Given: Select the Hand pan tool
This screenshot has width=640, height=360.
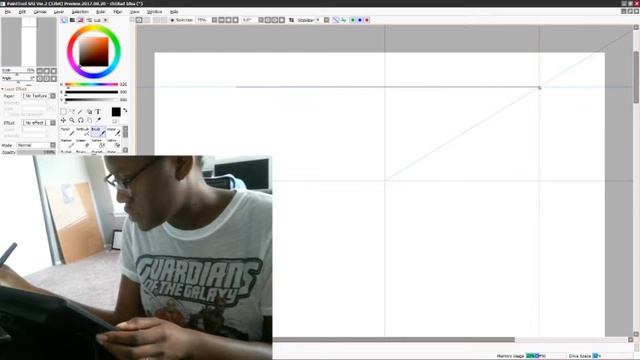Looking at the screenshot, I should click(x=89, y=120).
